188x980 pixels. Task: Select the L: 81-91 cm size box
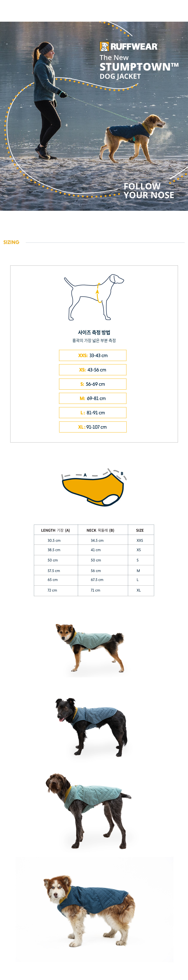pos(93,413)
